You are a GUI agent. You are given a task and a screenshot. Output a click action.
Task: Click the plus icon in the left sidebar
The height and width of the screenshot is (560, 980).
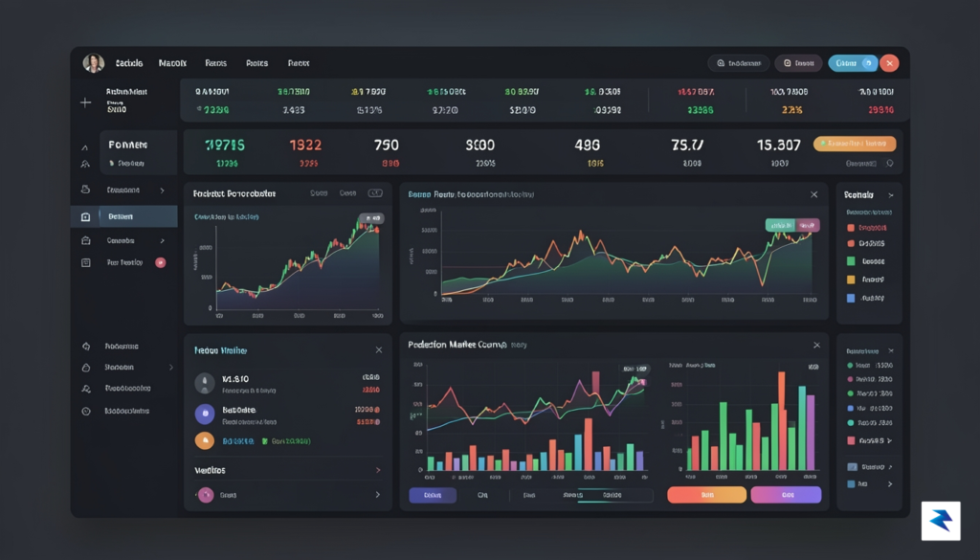(85, 102)
